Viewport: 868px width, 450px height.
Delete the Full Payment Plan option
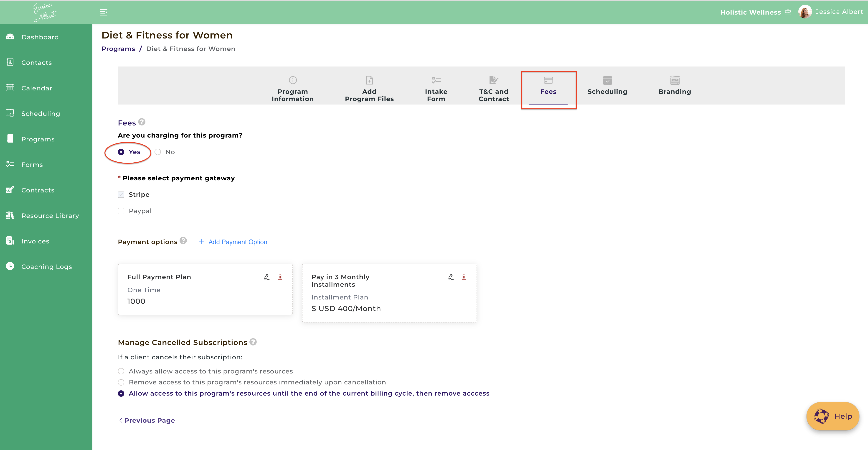280,277
